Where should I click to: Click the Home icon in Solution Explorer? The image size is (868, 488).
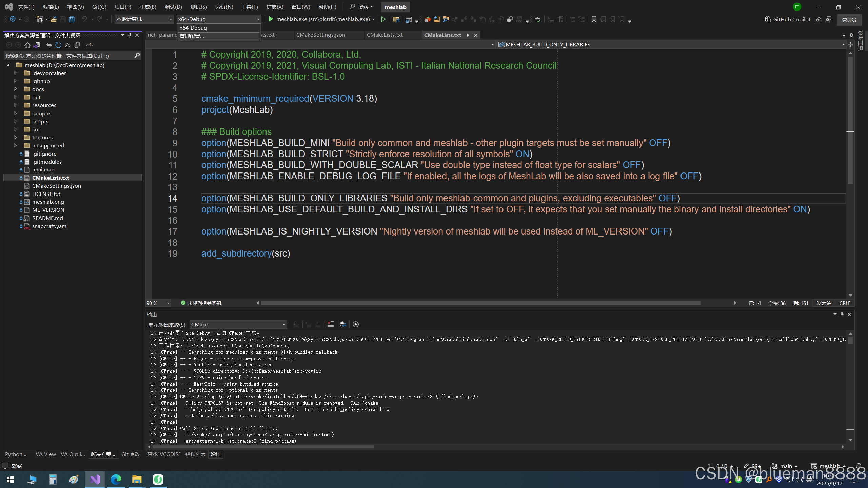[27, 45]
